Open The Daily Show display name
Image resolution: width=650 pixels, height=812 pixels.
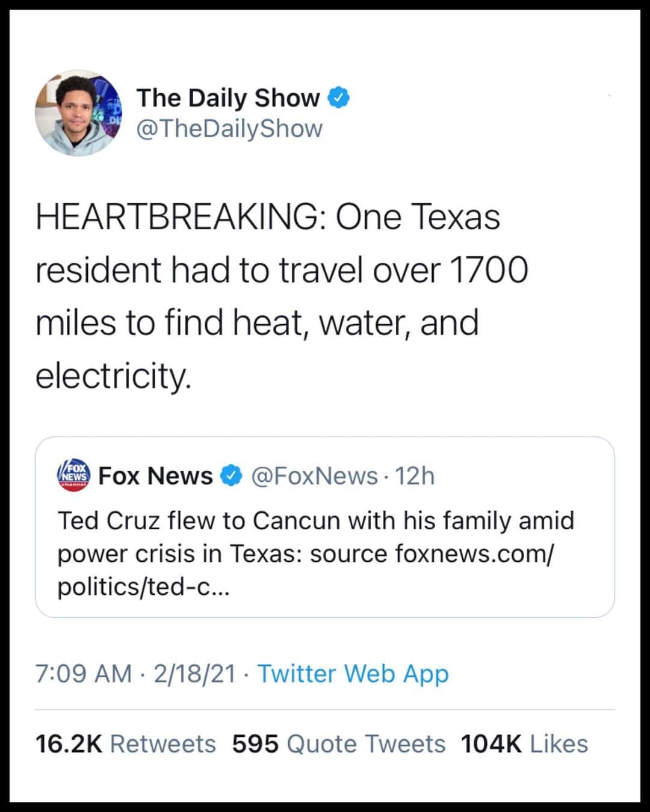(x=228, y=97)
